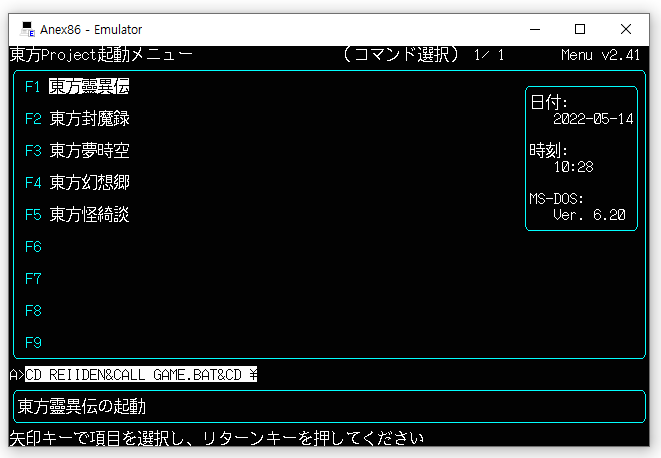Image resolution: width=661 pixels, height=458 pixels.
Task: Close the Anex86 Emulator window
Action: coord(626,29)
